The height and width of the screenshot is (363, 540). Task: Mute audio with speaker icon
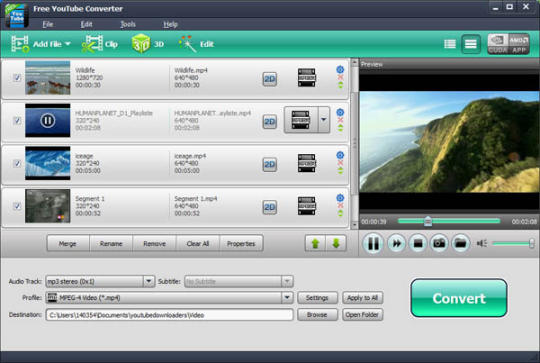pos(481,244)
